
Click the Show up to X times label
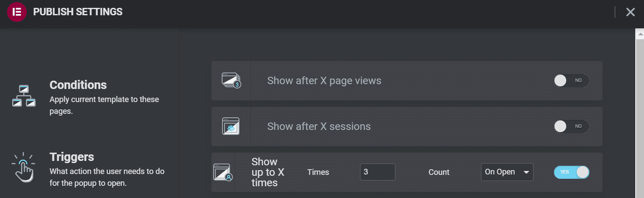click(267, 172)
